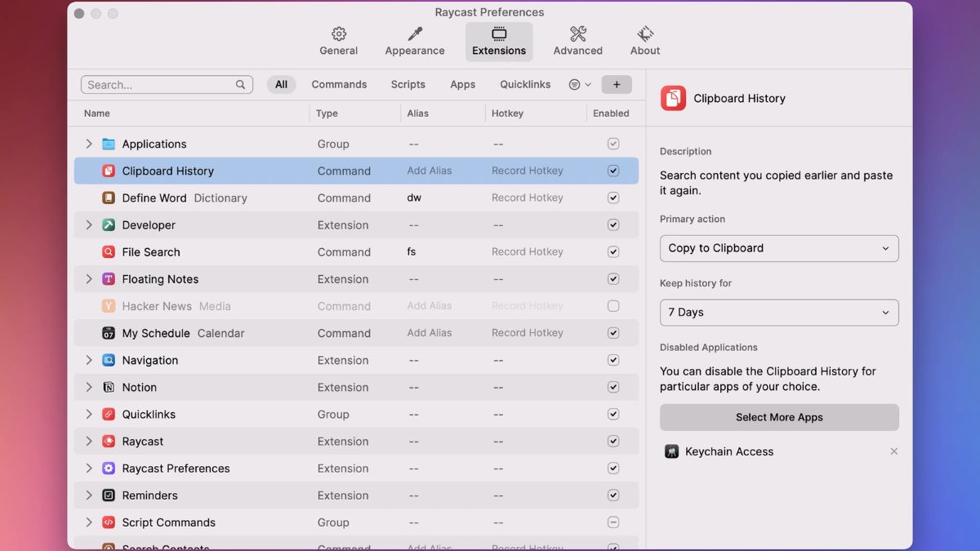Filter list by Quicklinks
980x551 pixels.
point(525,84)
